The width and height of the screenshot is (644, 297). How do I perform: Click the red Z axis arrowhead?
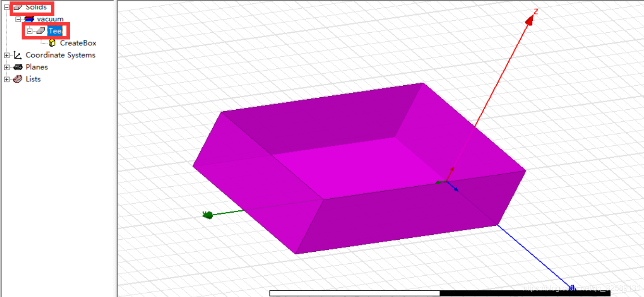530,20
